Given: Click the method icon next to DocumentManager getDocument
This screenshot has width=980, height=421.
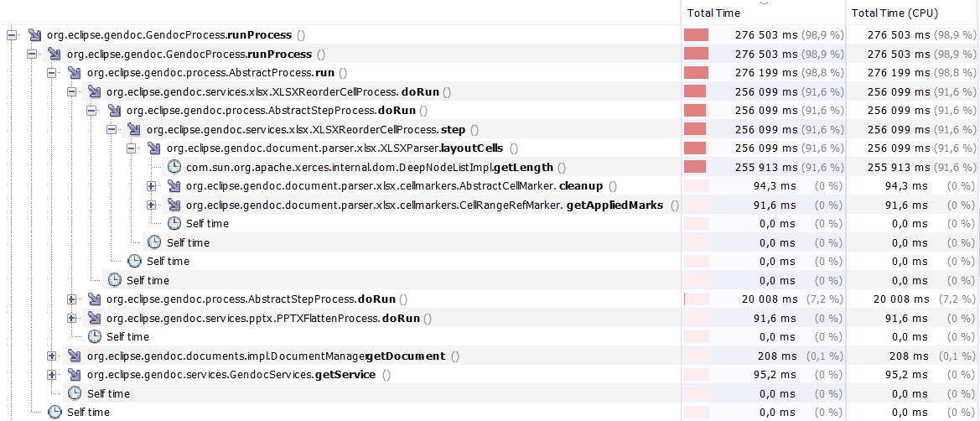Looking at the screenshot, I should tap(73, 356).
